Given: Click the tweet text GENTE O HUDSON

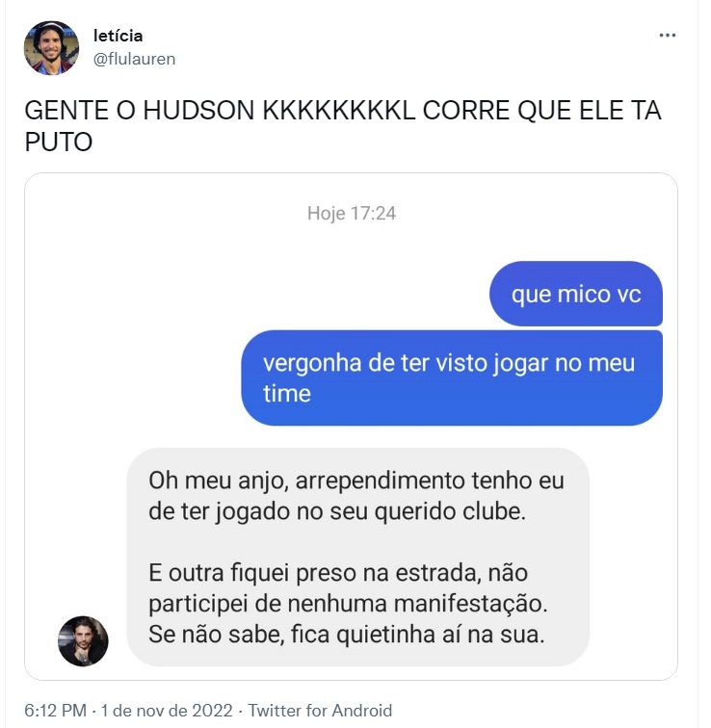Looking at the screenshot, I should (x=140, y=111).
